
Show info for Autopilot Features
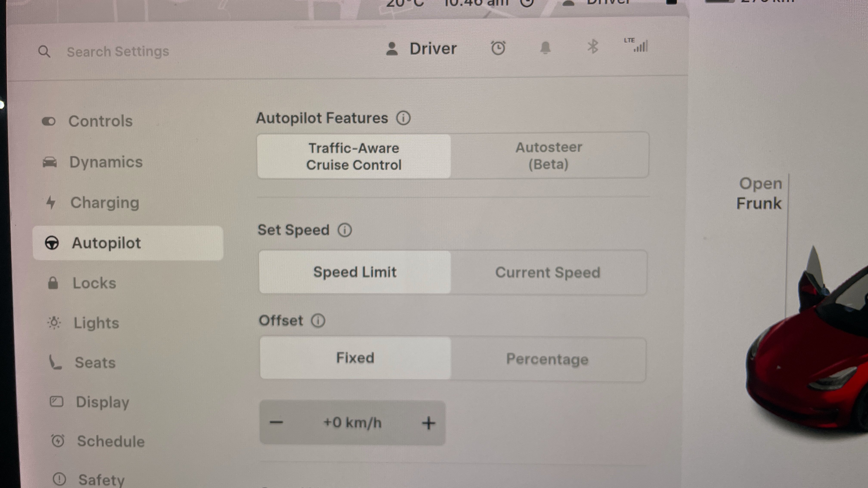tap(403, 118)
